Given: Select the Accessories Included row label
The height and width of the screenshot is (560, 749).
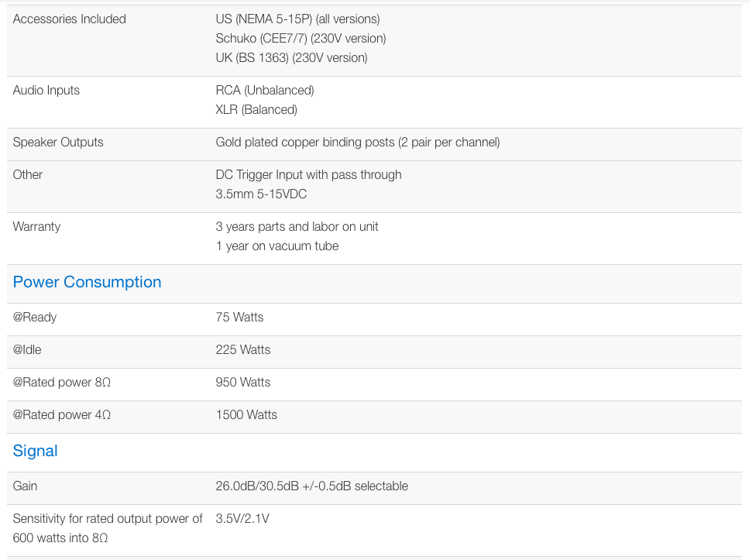Looking at the screenshot, I should click(69, 19).
